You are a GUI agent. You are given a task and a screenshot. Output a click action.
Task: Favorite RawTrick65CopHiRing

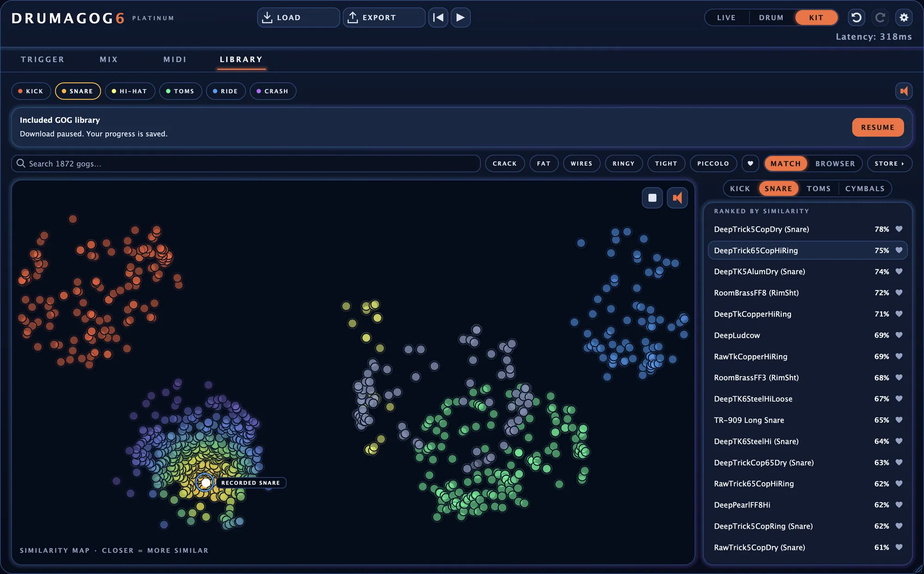899,484
